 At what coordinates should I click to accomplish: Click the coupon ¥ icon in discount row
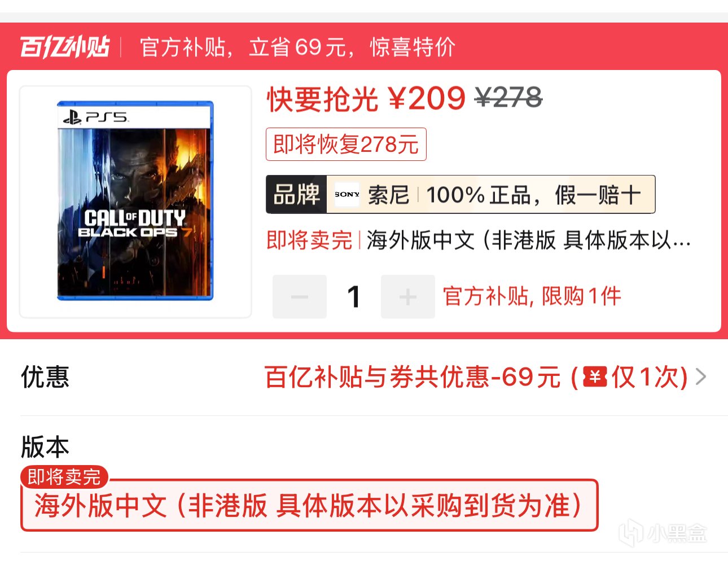[x=595, y=376]
